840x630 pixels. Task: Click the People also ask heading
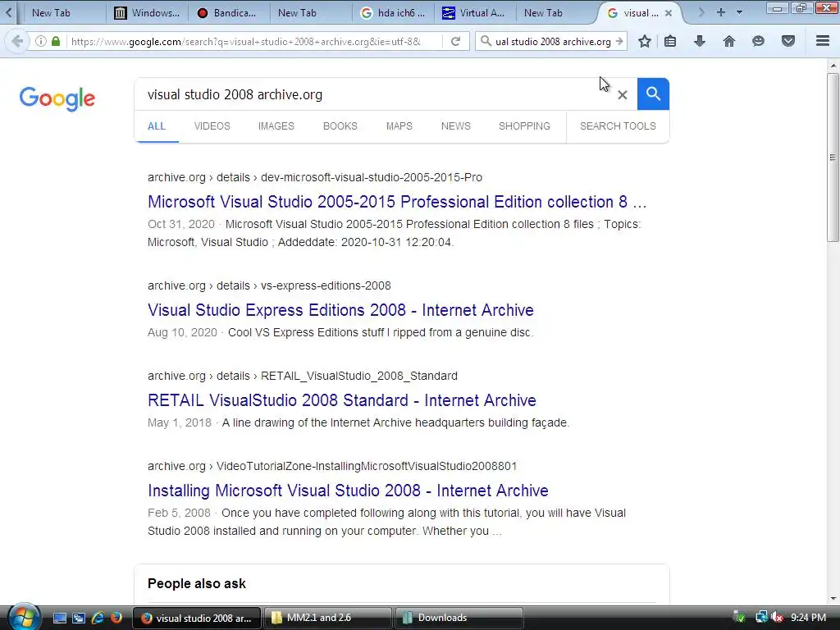coord(197,583)
